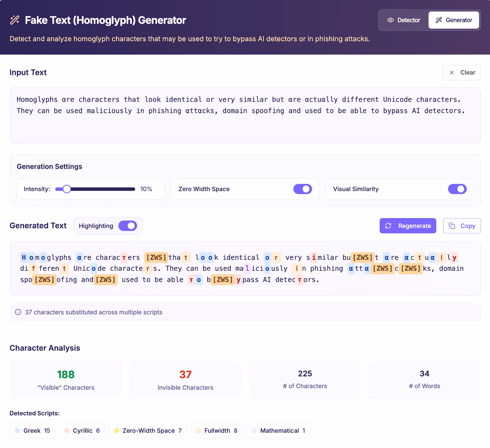
Task: Click the Input Text heading
Action: (28, 72)
